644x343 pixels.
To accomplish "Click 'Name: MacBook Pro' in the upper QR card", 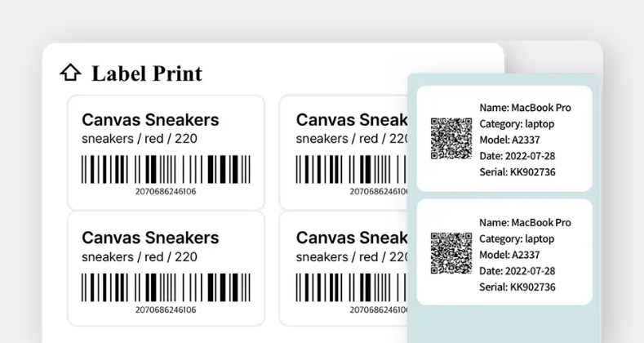I will [x=525, y=108].
